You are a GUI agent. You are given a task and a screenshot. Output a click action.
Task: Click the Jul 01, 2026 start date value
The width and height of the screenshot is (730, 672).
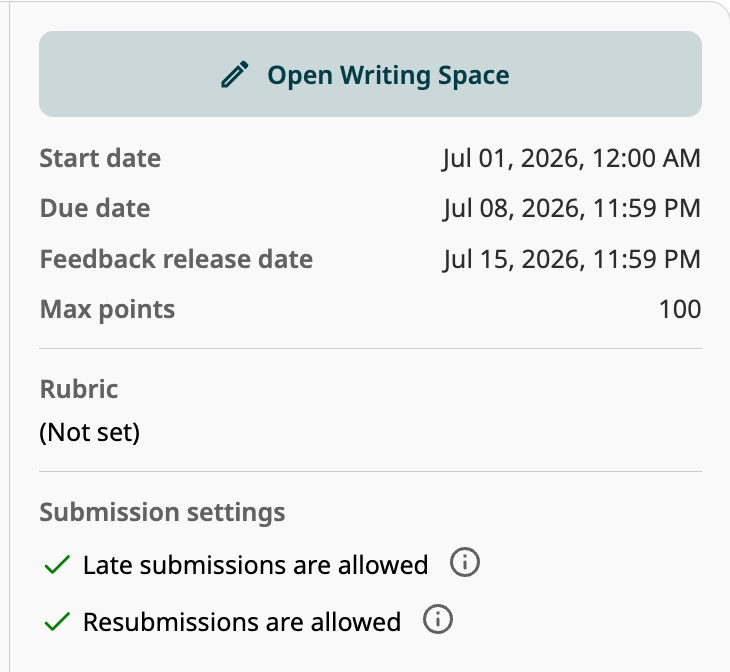point(571,158)
